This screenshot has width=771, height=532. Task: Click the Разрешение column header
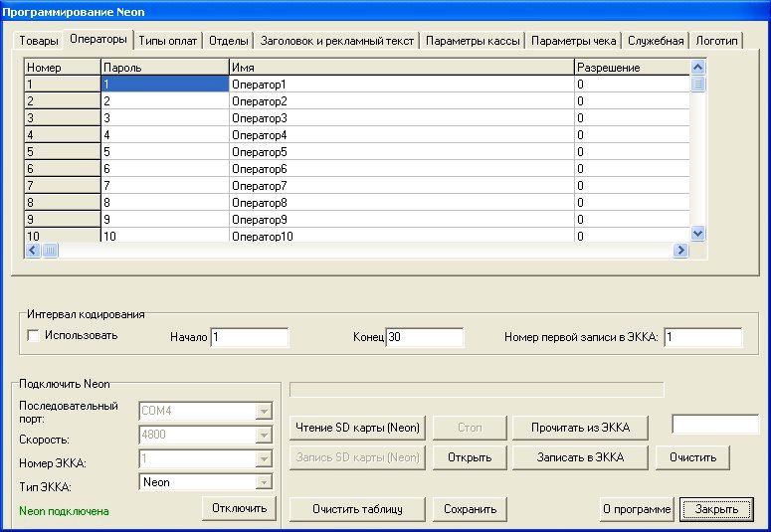coord(633,68)
